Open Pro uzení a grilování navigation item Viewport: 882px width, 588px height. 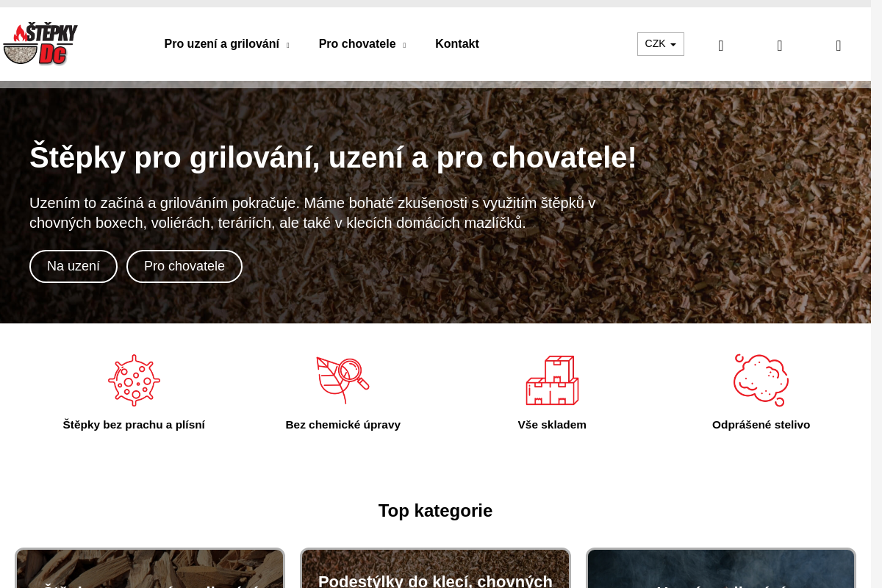[x=222, y=44]
